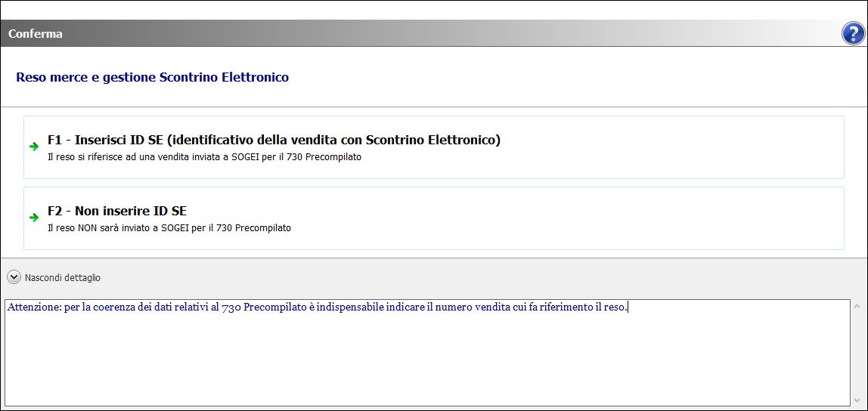The width and height of the screenshot is (868, 411).
Task: Click the 'Conferma' title bar label
Action: tap(36, 34)
